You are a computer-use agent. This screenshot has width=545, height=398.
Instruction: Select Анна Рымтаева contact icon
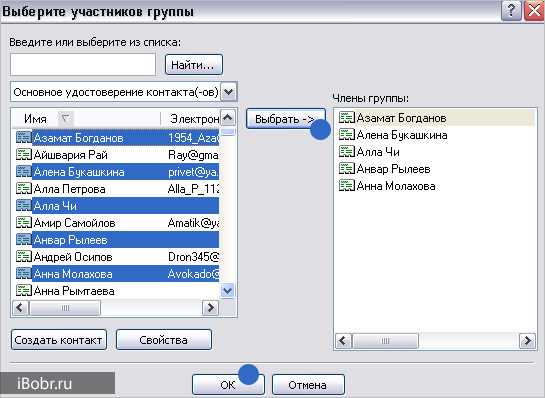24,291
